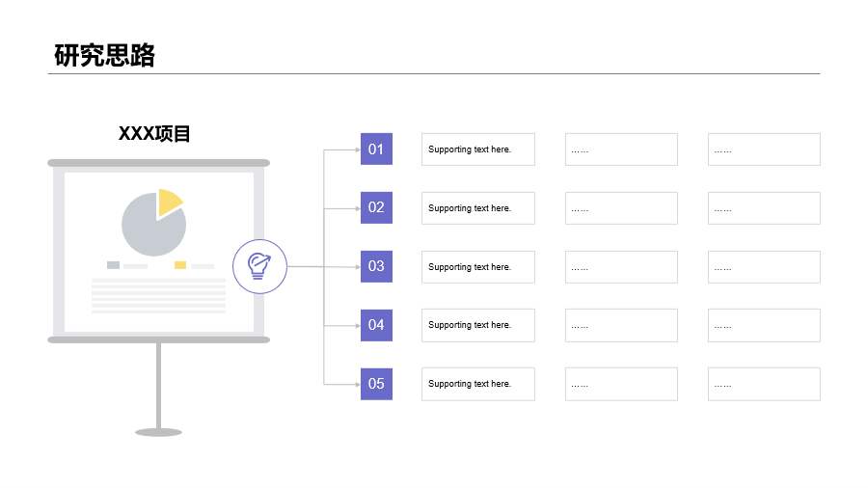Click the middle ellipsis box in row 01
868x488 pixels.
[621, 149]
